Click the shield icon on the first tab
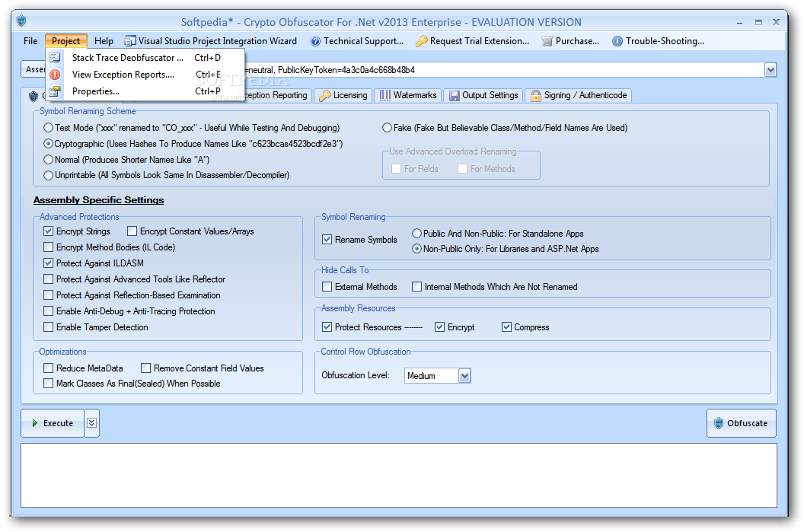 click(33, 96)
